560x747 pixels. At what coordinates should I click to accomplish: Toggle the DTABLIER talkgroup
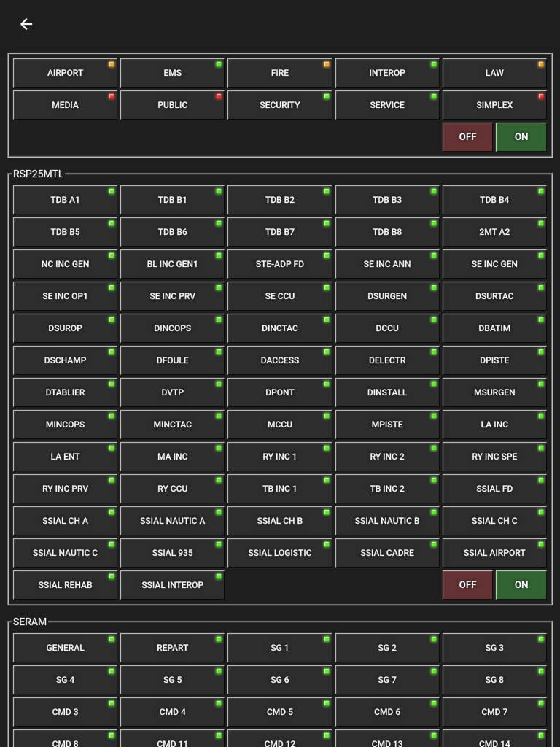tap(65, 392)
